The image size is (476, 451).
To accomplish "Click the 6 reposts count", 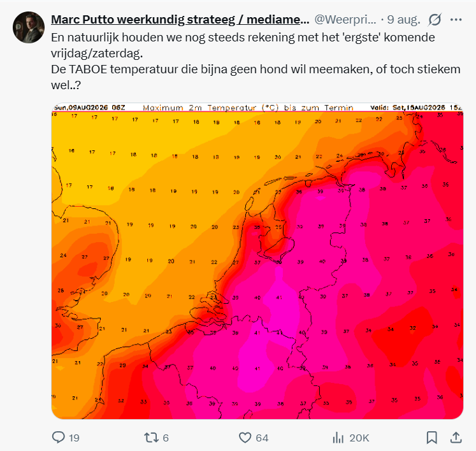I will coord(166,438).
